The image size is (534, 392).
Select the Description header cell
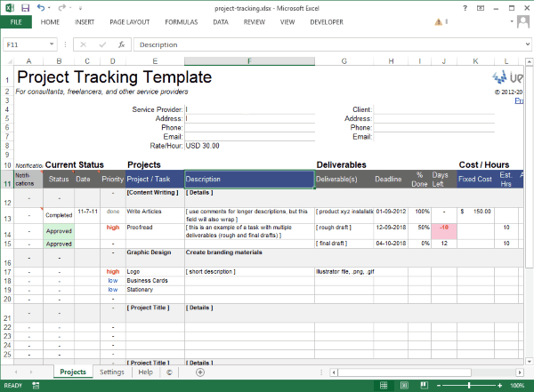coord(249,180)
